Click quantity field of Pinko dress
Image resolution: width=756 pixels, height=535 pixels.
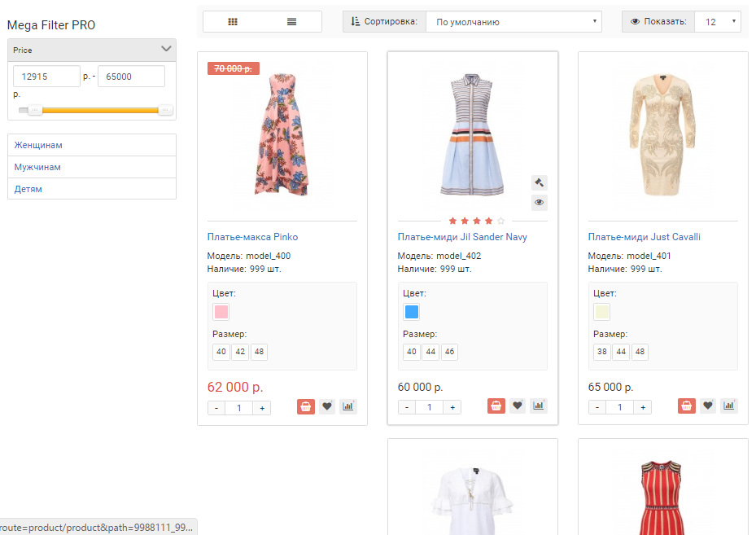239,408
